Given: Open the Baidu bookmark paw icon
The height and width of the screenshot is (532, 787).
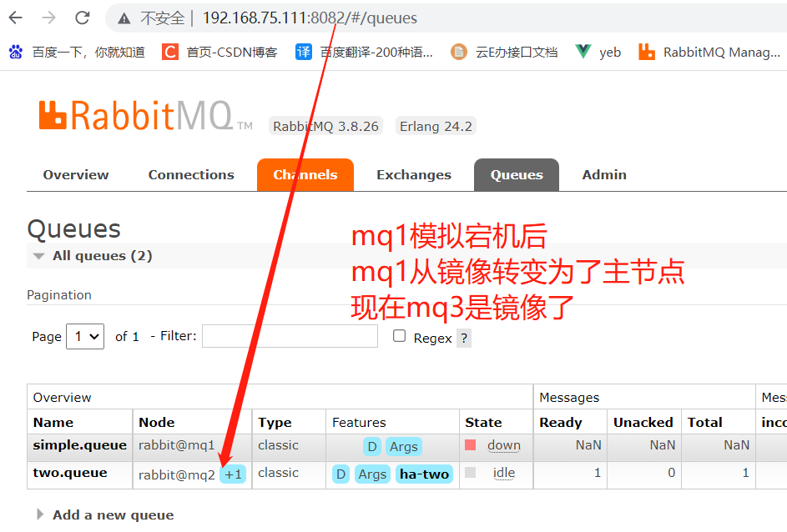Looking at the screenshot, I should (x=16, y=52).
